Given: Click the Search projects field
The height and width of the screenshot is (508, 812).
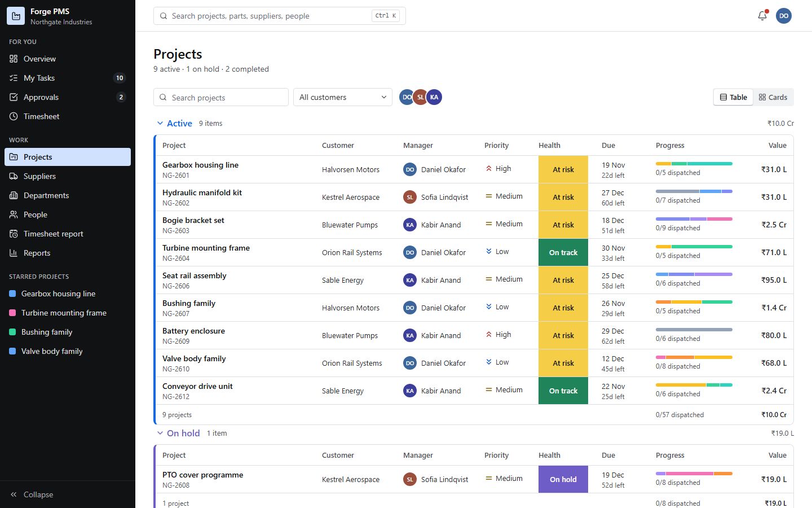Looking at the screenshot, I should [x=221, y=97].
